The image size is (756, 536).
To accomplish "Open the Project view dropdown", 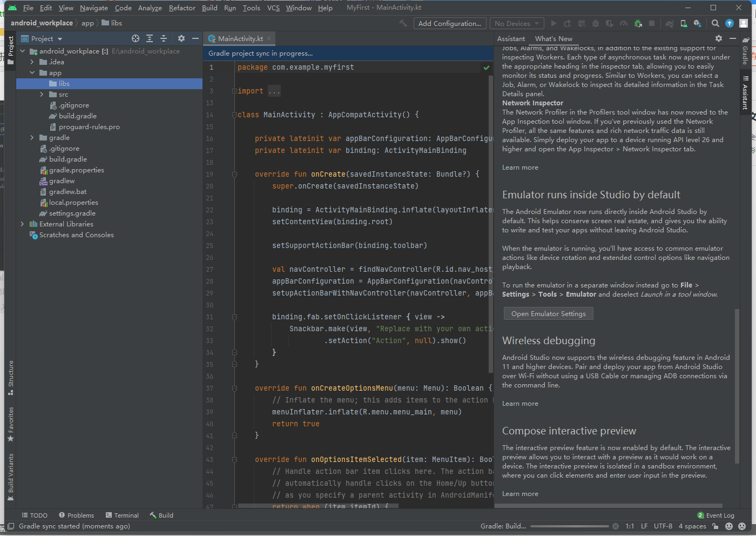I will coord(42,38).
